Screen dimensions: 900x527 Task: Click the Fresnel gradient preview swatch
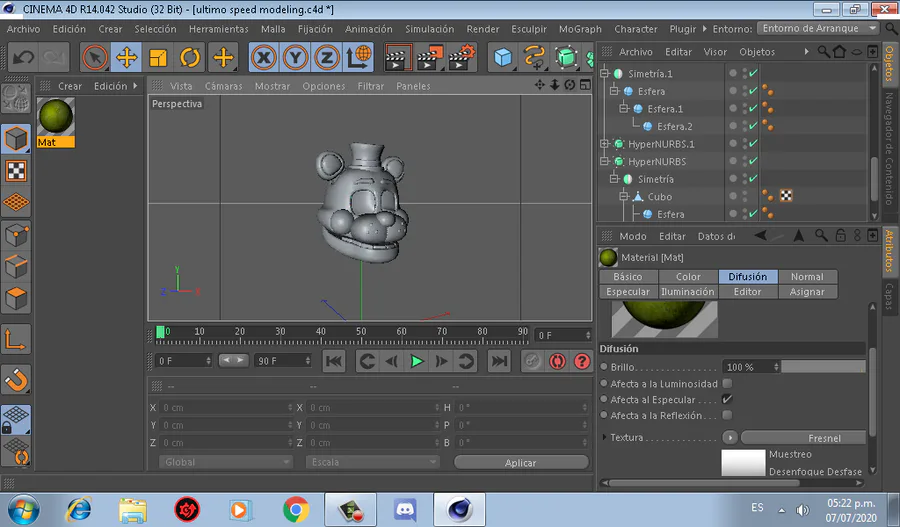point(743,463)
